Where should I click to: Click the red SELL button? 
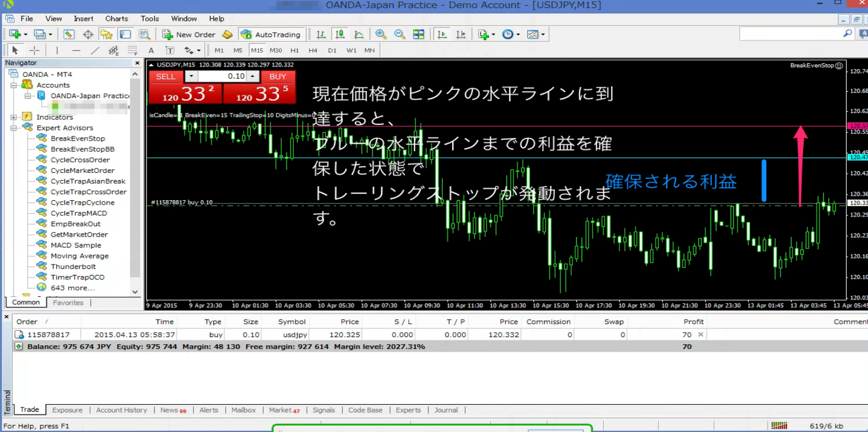pyautogui.click(x=185, y=87)
